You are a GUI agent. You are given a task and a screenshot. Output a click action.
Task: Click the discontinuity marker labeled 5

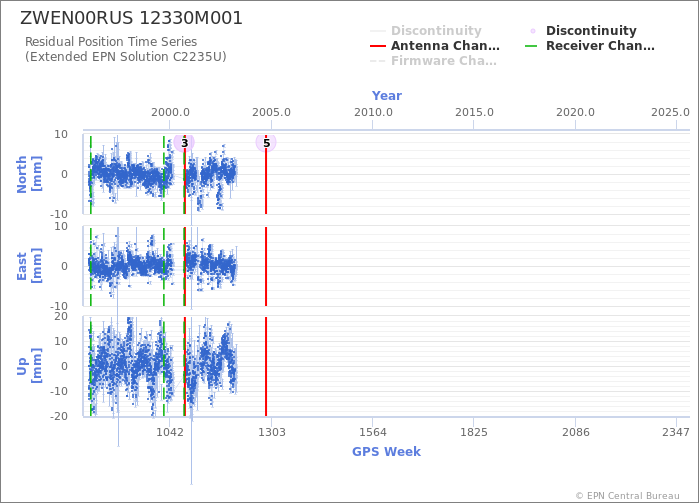tap(266, 143)
